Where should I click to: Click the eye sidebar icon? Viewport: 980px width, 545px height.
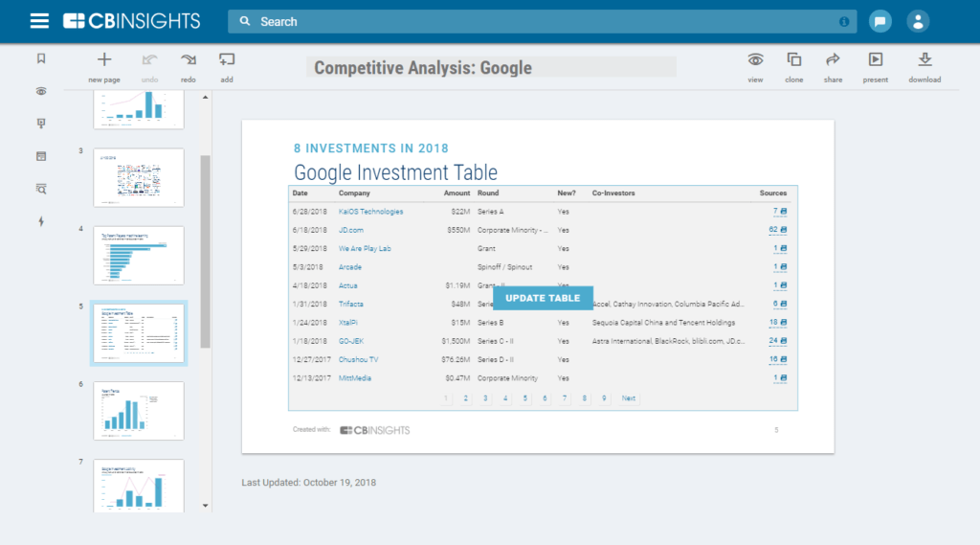pos(41,91)
